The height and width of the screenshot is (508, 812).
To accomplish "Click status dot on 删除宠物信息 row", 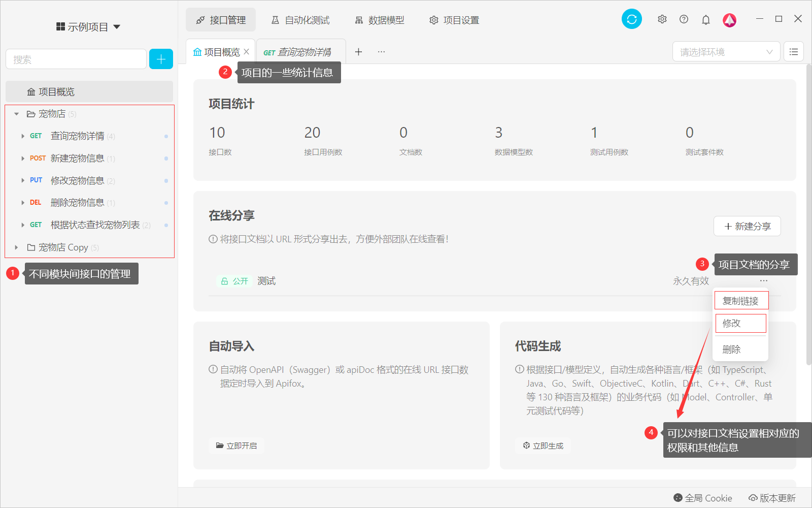I will 166,203.
